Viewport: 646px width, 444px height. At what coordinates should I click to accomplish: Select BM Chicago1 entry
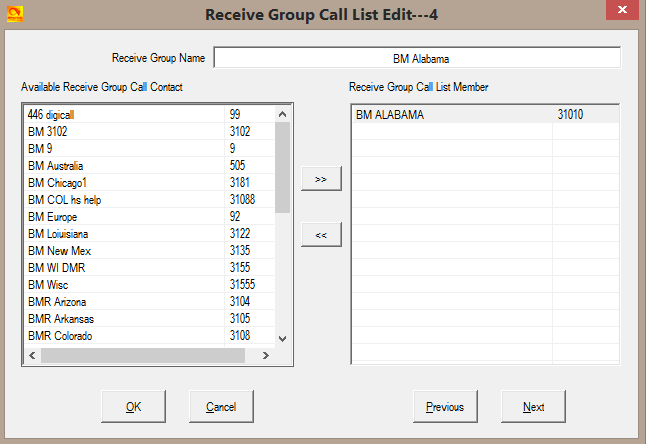pos(57,183)
